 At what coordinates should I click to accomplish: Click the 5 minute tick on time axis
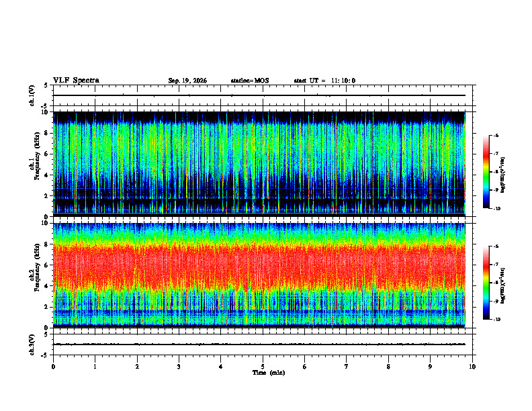(x=263, y=367)
